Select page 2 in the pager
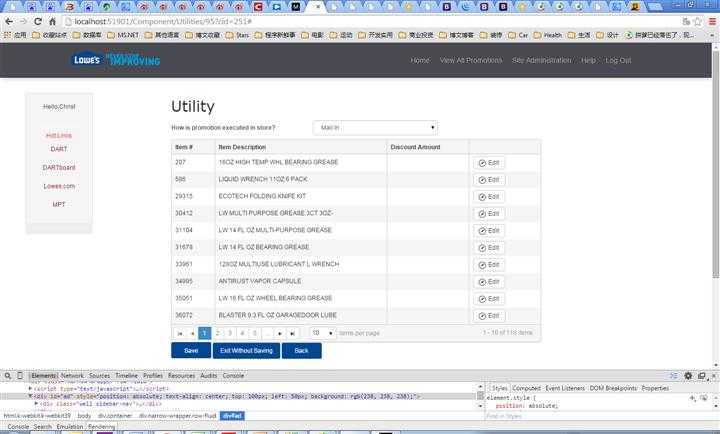 tap(217, 333)
